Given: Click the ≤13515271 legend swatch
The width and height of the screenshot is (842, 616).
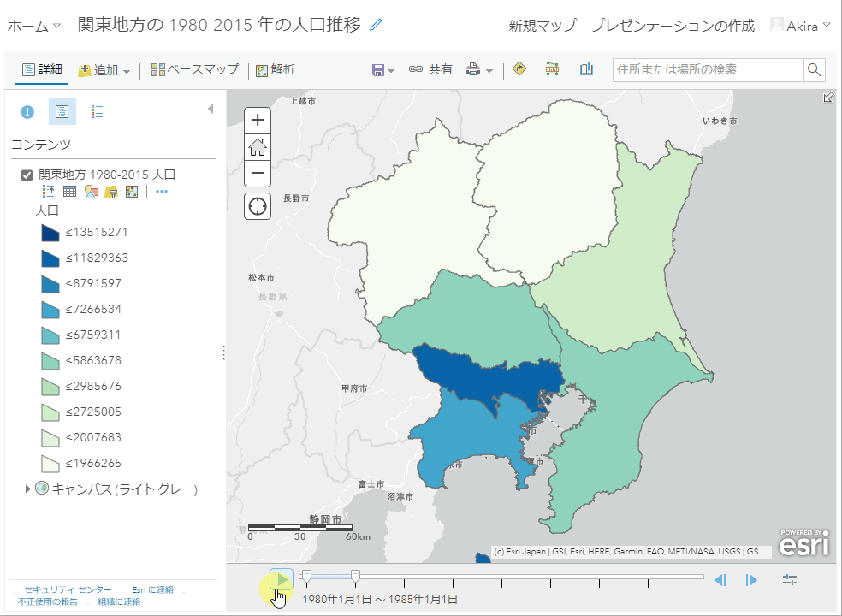Looking at the screenshot, I should point(50,233).
